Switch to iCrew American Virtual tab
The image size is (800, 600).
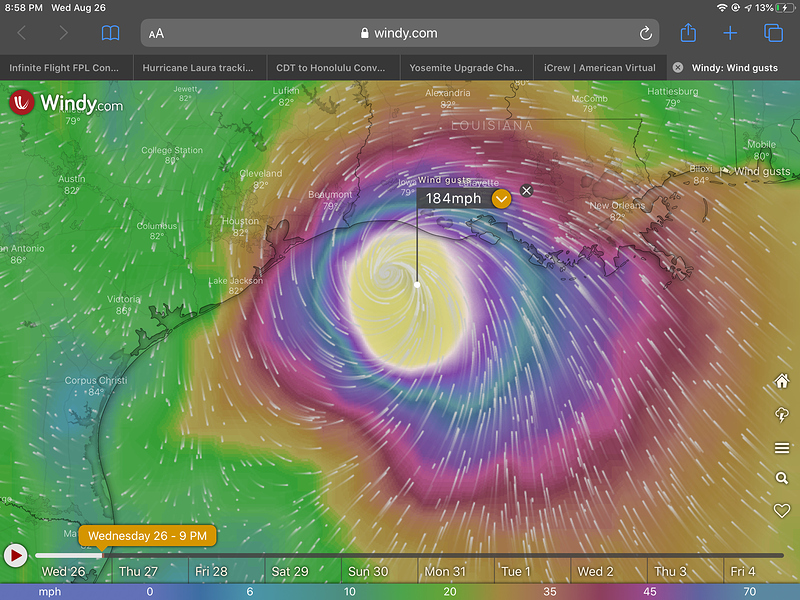coord(600,68)
